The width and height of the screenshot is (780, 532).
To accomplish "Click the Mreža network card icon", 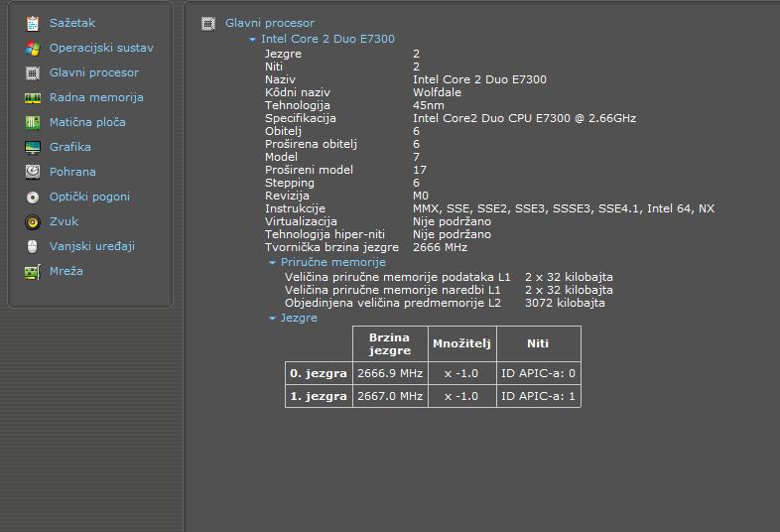I will point(32,271).
